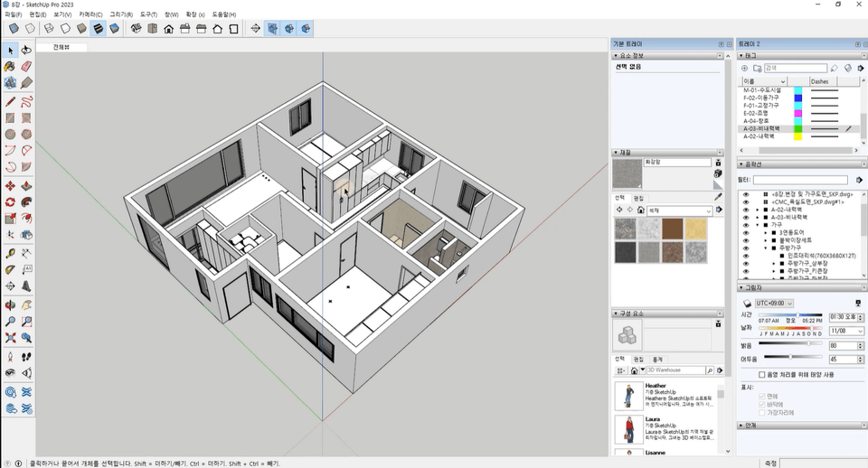868x468 pixels.
Task: Check the 음영 처리를 위해 태양 사용 checkbox
Action: (762, 373)
